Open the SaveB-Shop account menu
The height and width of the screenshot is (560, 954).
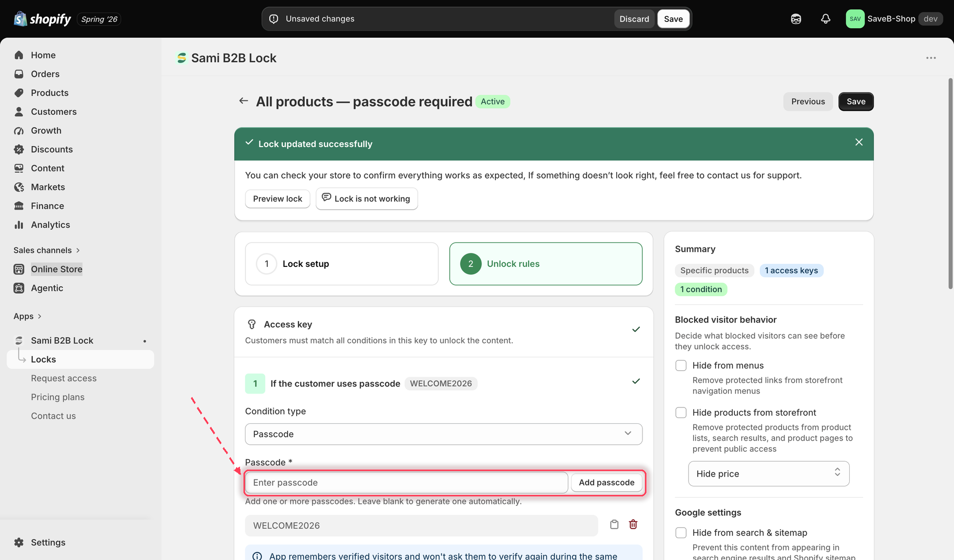[894, 19]
